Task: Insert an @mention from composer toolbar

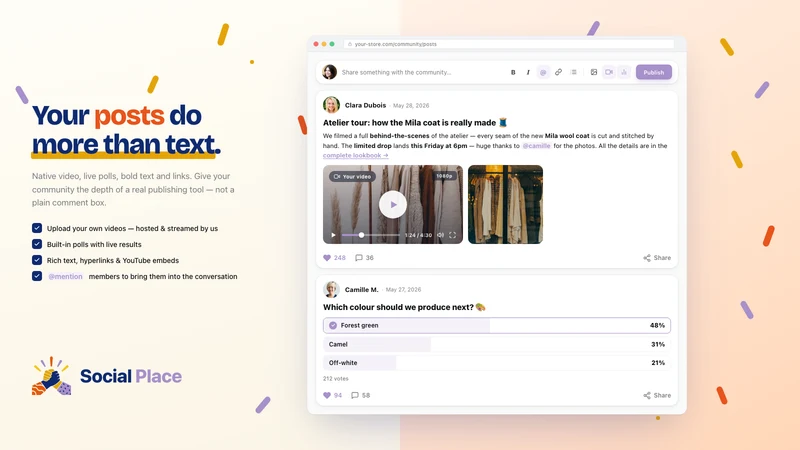Action: (x=543, y=72)
